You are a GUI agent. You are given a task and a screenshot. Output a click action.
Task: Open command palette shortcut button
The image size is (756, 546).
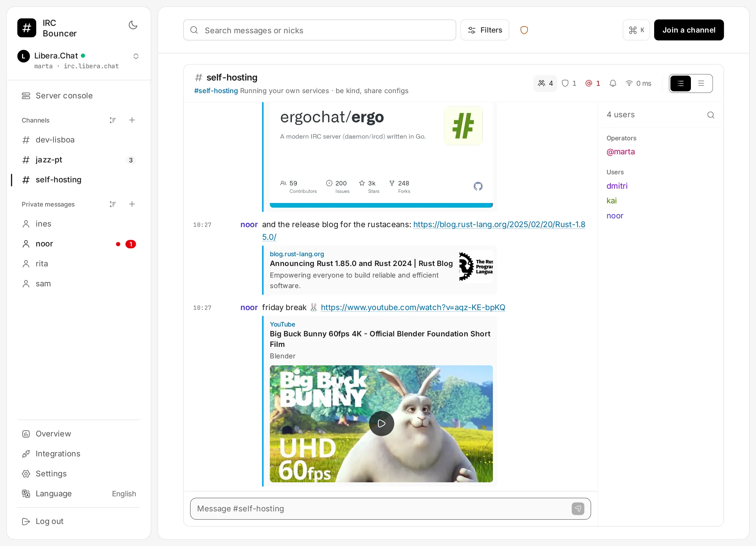click(636, 30)
